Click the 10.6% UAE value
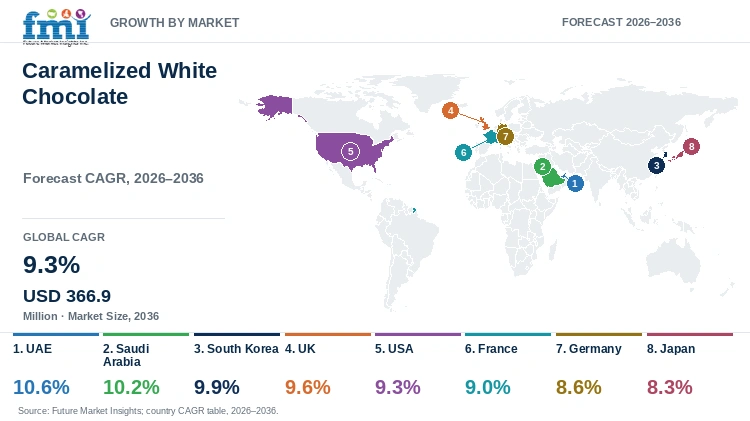 click(x=41, y=387)
